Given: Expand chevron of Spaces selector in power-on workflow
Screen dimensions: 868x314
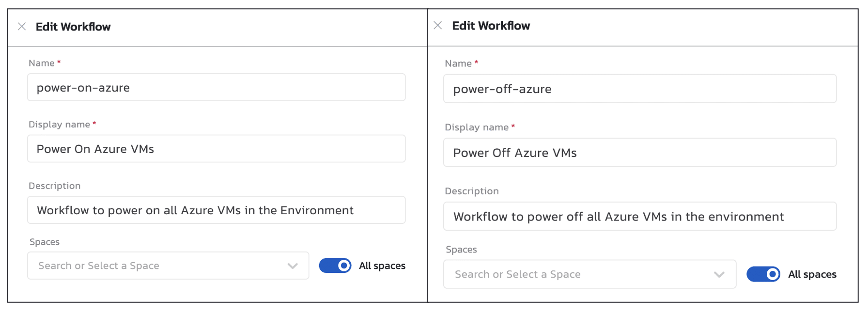Looking at the screenshot, I should (293, 266).
